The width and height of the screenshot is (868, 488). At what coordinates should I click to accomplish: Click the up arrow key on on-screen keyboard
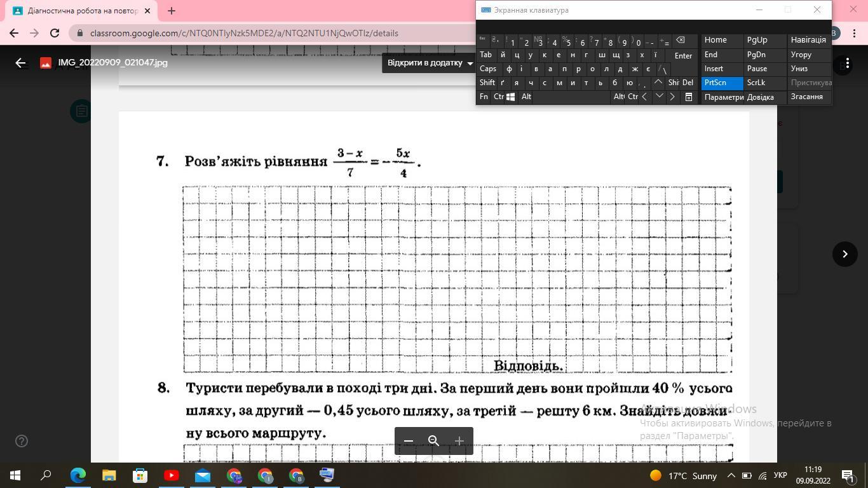pos(658,82)
